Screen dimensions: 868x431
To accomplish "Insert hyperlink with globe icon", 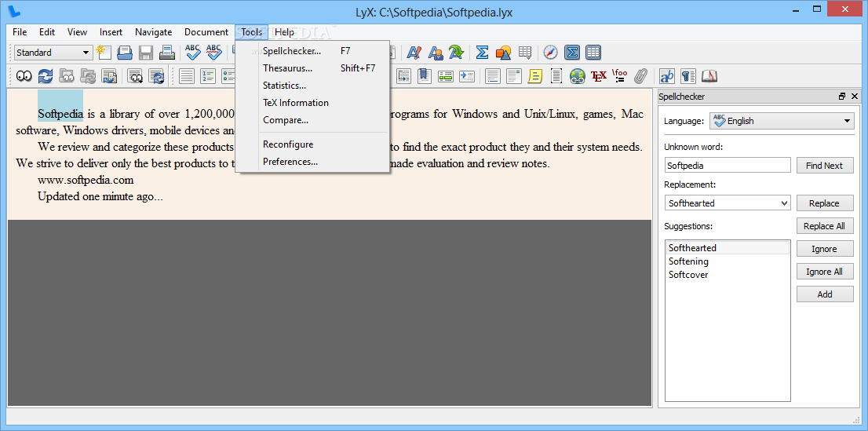I will [x=578, y=76].
